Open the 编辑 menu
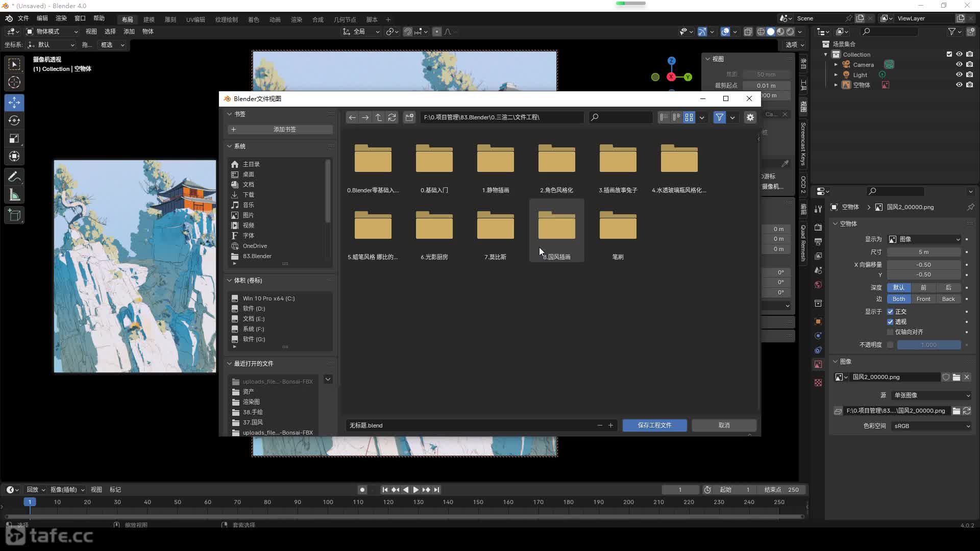 pos(42,18)
